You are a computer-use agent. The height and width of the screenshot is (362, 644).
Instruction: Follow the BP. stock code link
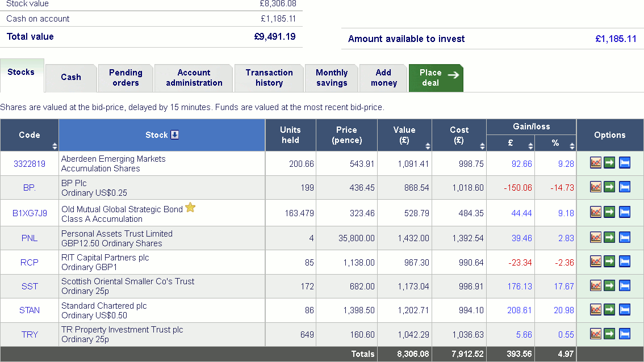pos(30,188)
